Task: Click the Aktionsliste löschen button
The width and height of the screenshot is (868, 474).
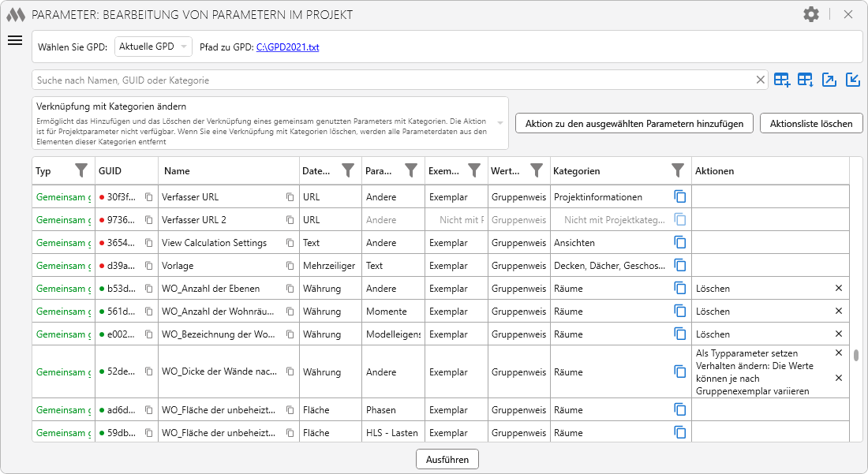Action: click(x=811, y=124)
